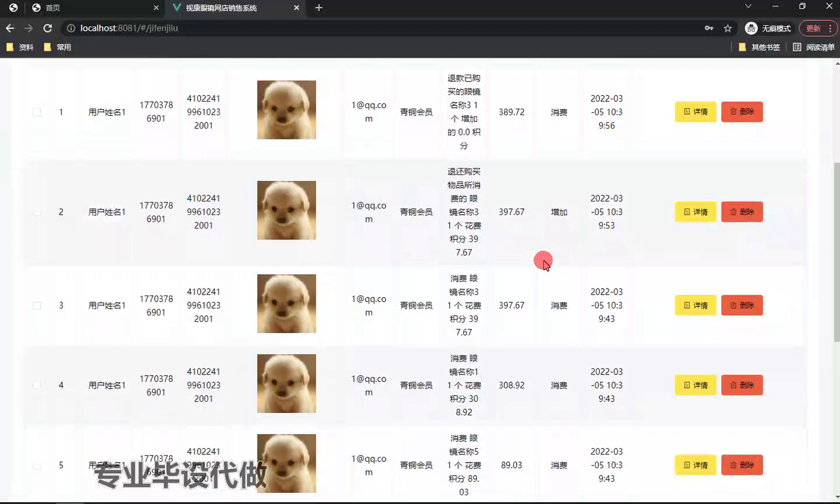Click the 389.72 points value

tap(512, 112)
